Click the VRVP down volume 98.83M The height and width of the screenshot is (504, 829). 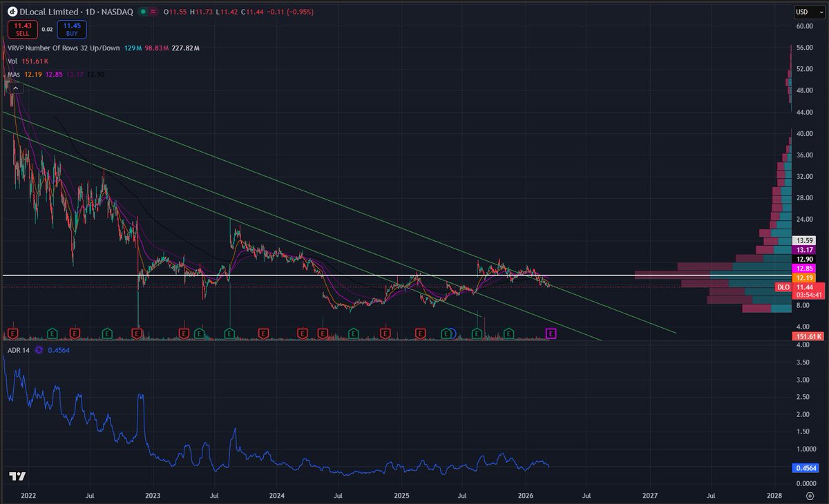pos(157,48)
